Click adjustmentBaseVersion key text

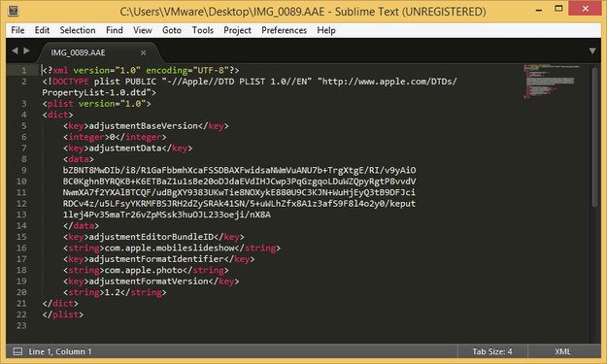pyautogui.click(x=143, y=126)
